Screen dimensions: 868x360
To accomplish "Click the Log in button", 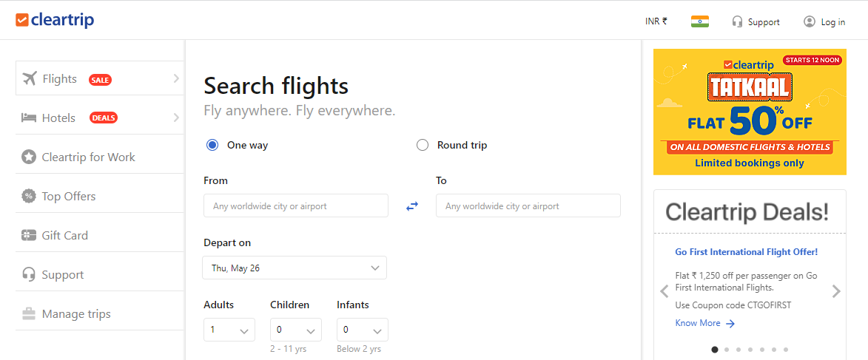I will 824,21.
